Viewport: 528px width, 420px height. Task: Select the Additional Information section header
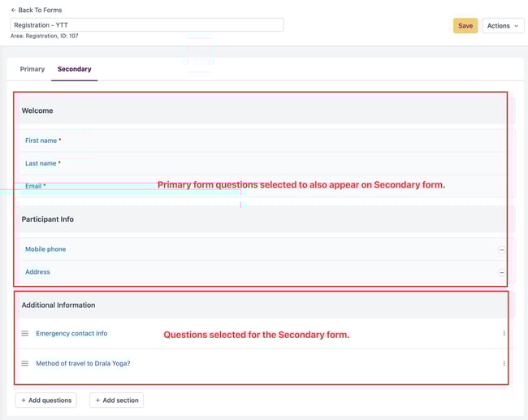263,305
